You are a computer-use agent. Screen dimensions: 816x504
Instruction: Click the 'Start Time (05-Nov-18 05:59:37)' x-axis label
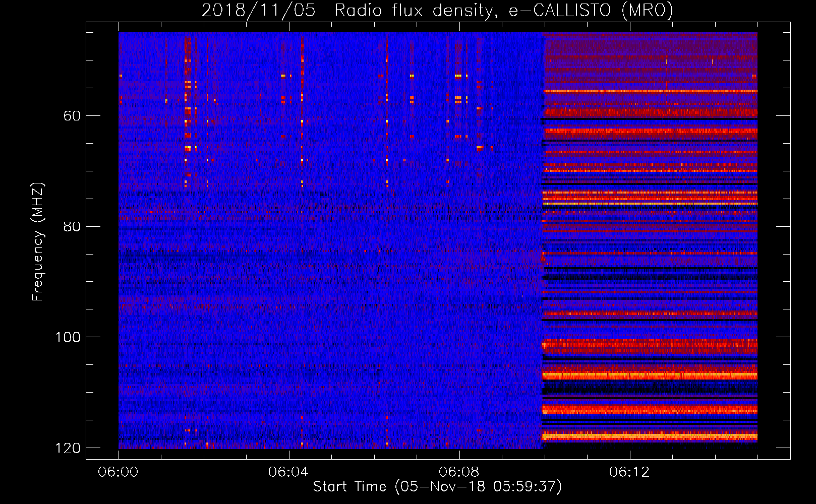[437, 487]
